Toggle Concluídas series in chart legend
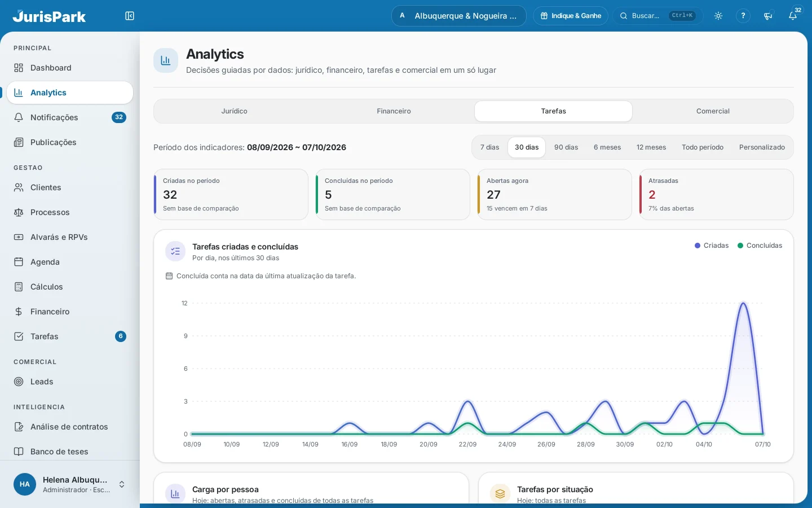 [760, 246]
